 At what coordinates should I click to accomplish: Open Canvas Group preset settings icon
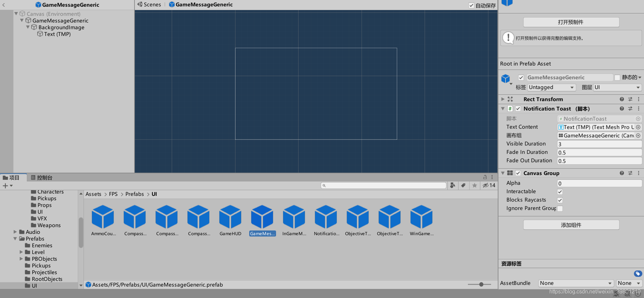point(630,173)
